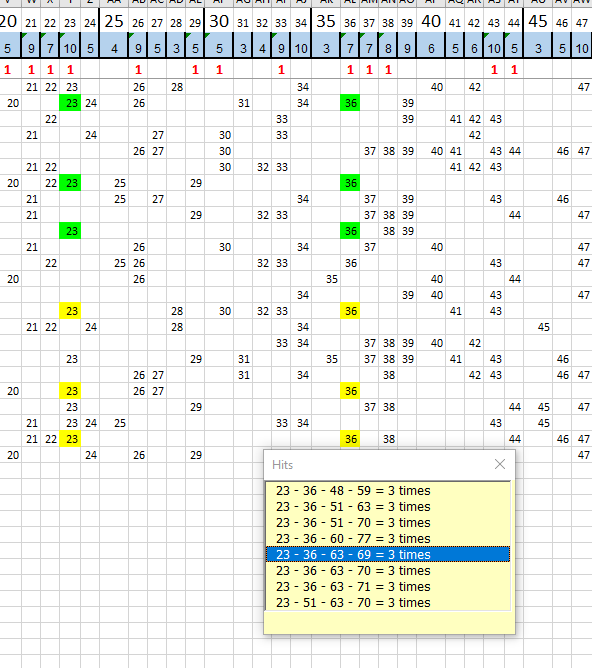Click the large 45 header cell
This screenshot has height=668, width=592.
(538, 21)
